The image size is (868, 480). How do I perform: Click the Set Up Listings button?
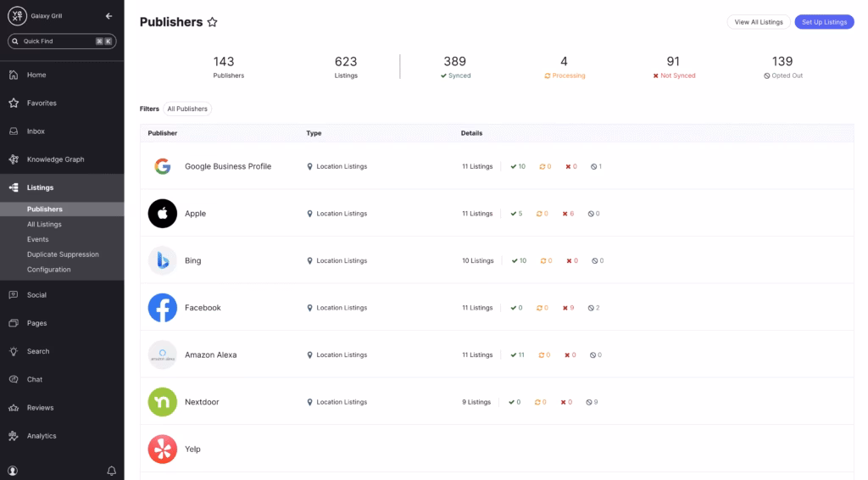click(824, 22)
